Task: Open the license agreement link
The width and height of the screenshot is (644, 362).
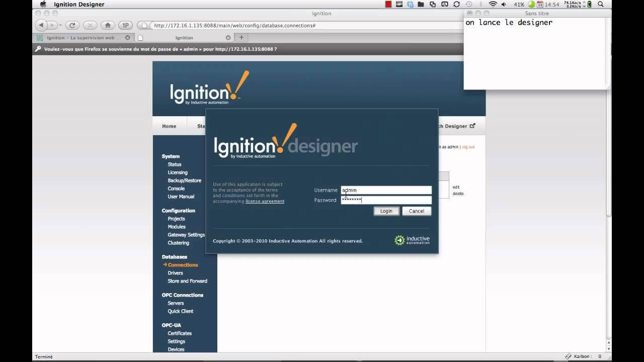Action: [265, 201]
